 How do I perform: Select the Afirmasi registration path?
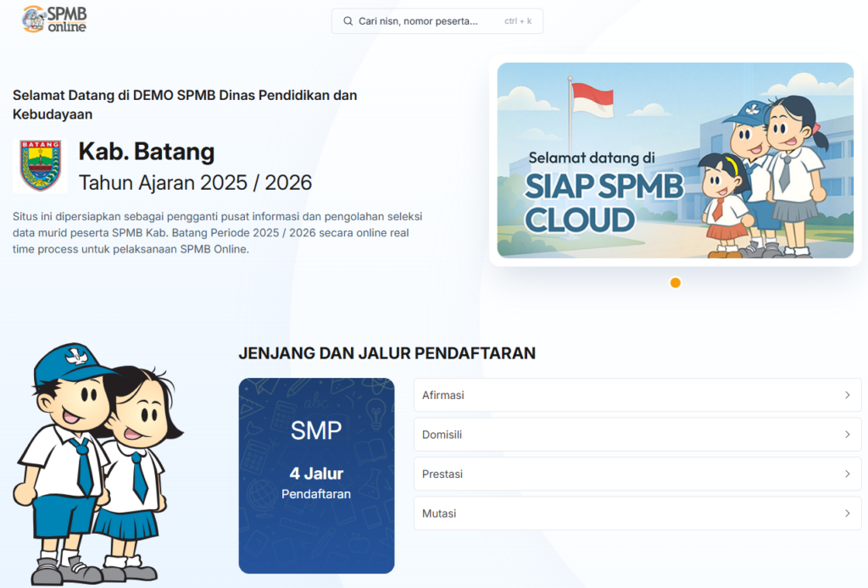tap(627, 395)
